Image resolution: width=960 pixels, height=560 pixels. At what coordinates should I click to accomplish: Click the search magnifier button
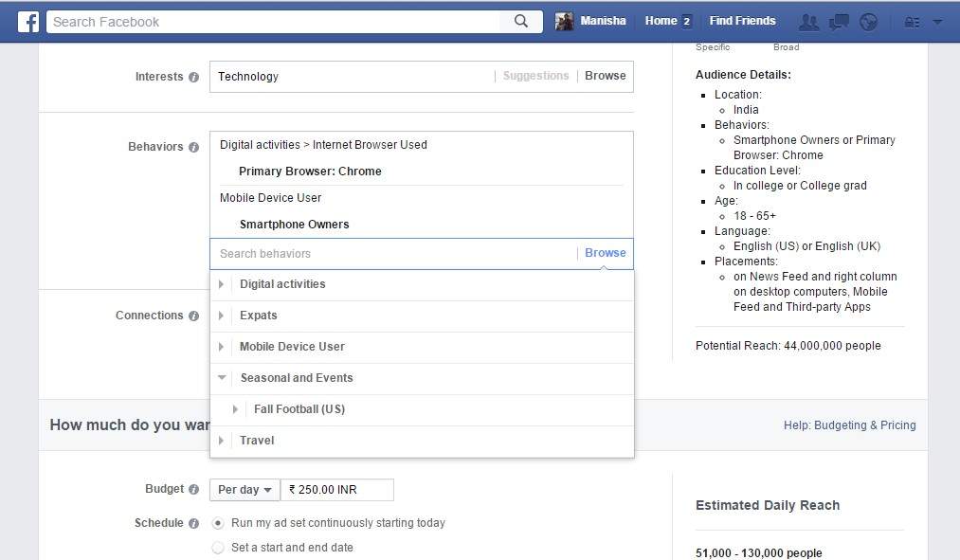(521, 21)
